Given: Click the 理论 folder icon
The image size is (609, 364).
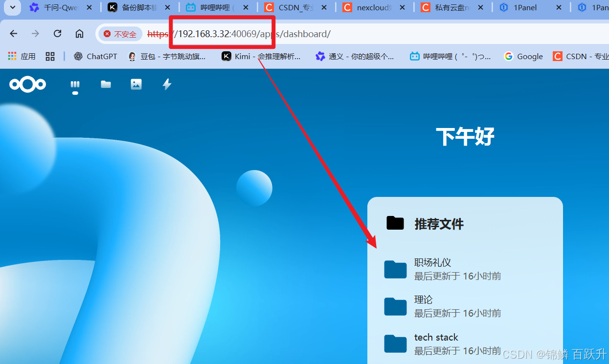Looking at the screenshot, I should point(395,306).
